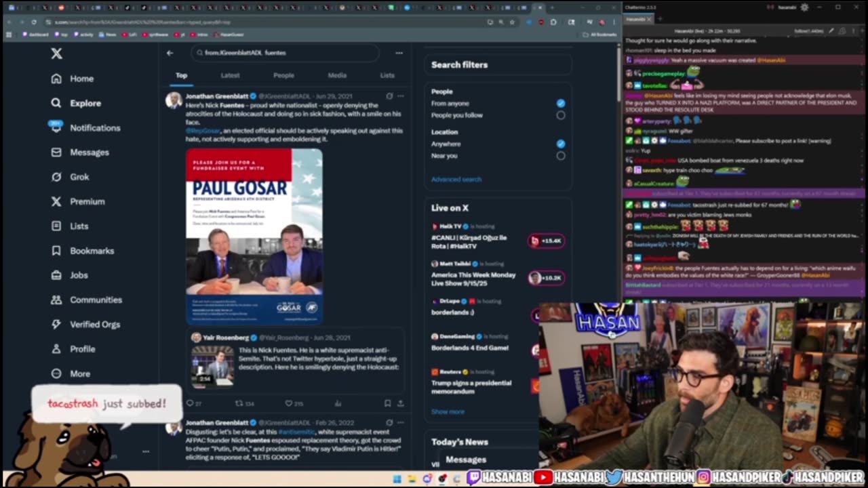Viewport: 868px width, 488px height.
Task: Open Premium in the X sidebar
Action: pyautogui.click(x=78, y=201)
